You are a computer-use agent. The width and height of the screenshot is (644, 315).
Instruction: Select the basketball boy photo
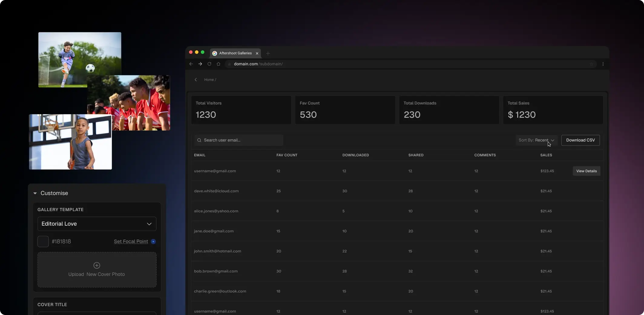[x=70, y=142]
